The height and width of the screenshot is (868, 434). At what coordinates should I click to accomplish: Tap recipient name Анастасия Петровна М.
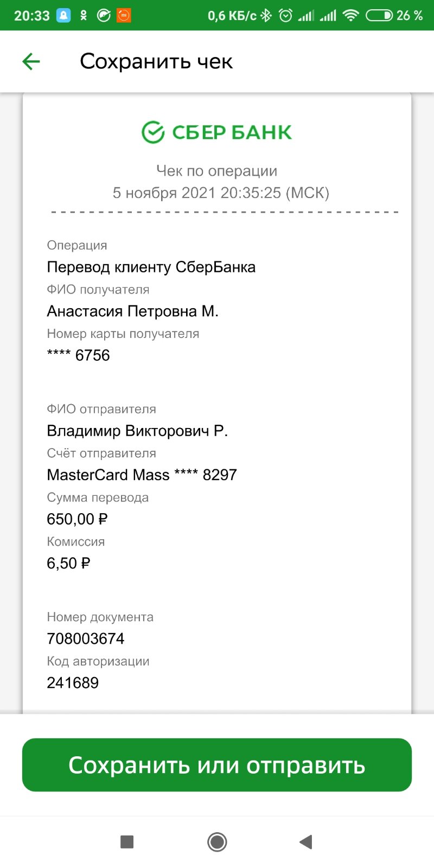tap(133, 311)
